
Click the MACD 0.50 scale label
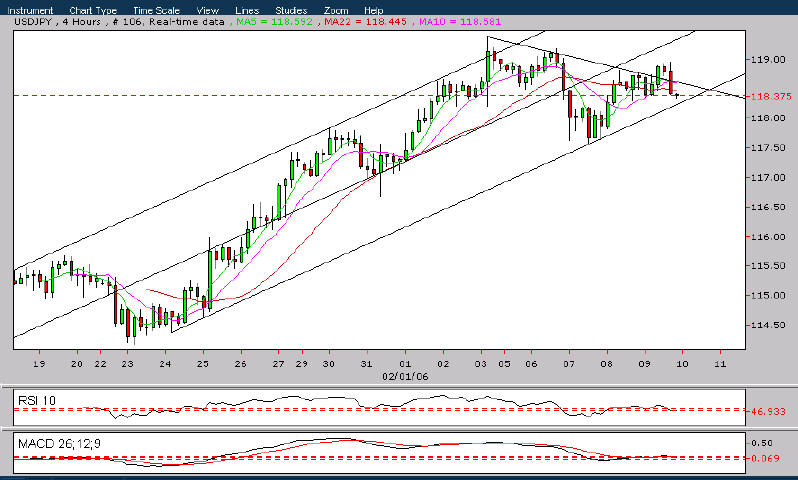[x=762, y=443]
